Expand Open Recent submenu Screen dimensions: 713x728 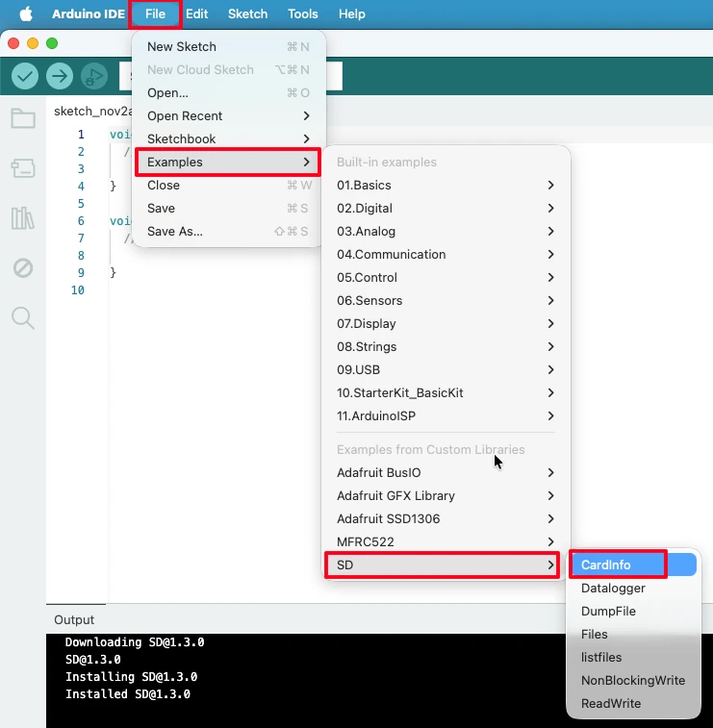[x=228, y=115]
